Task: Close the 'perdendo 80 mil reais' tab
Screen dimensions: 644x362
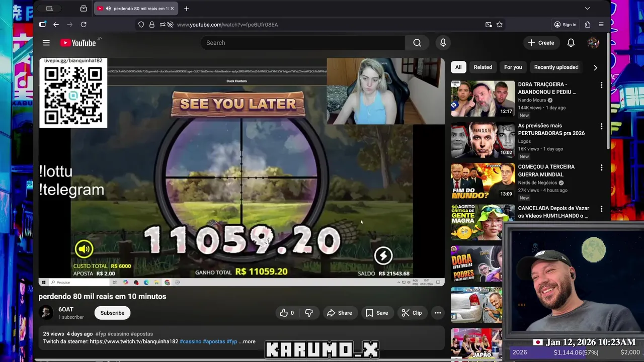Action: (x=172, y=9)
